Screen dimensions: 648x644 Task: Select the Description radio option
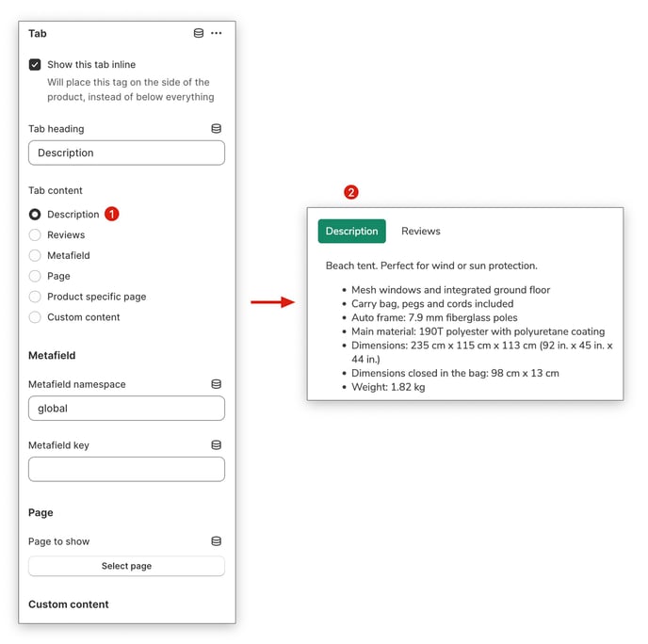[x=35, y=215]
